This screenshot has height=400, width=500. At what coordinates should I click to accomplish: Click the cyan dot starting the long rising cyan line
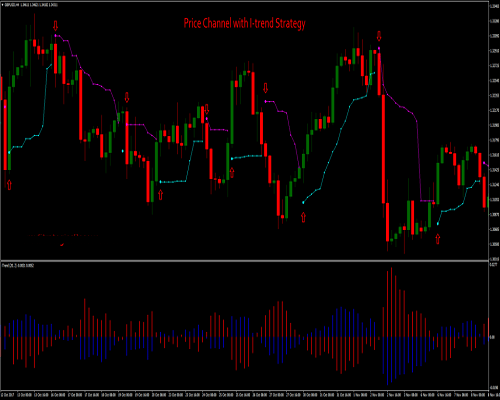pyautogui.click(x=303, y=202)
